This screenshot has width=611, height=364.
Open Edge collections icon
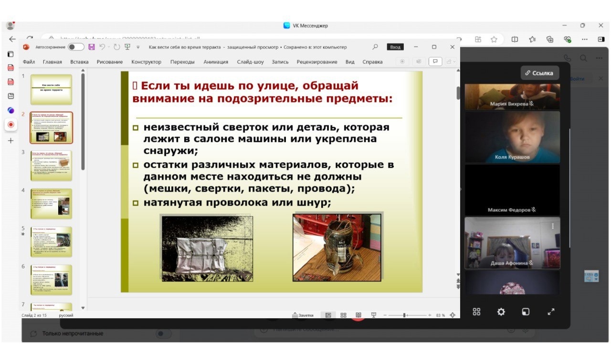click(550, 40)
